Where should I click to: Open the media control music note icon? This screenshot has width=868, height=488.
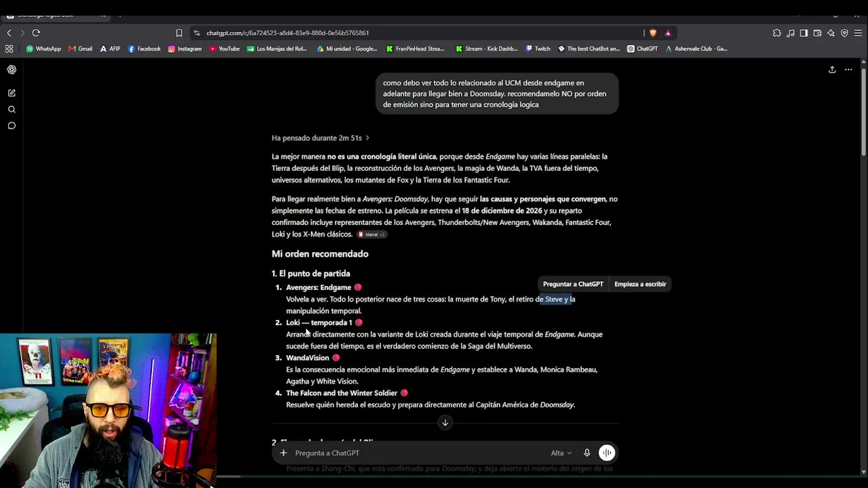790,33
